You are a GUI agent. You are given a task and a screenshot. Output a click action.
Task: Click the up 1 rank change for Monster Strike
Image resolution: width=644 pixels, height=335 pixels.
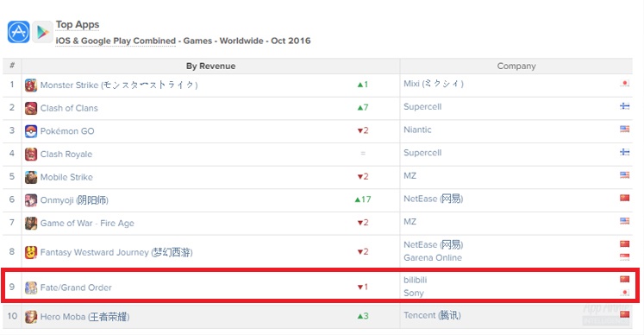click(x=363, y=85)
